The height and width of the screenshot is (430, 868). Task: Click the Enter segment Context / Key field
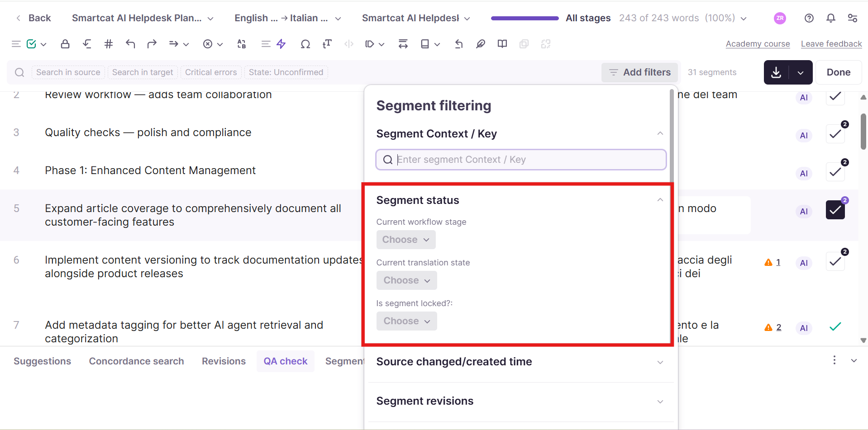click(x=521, y=160)
